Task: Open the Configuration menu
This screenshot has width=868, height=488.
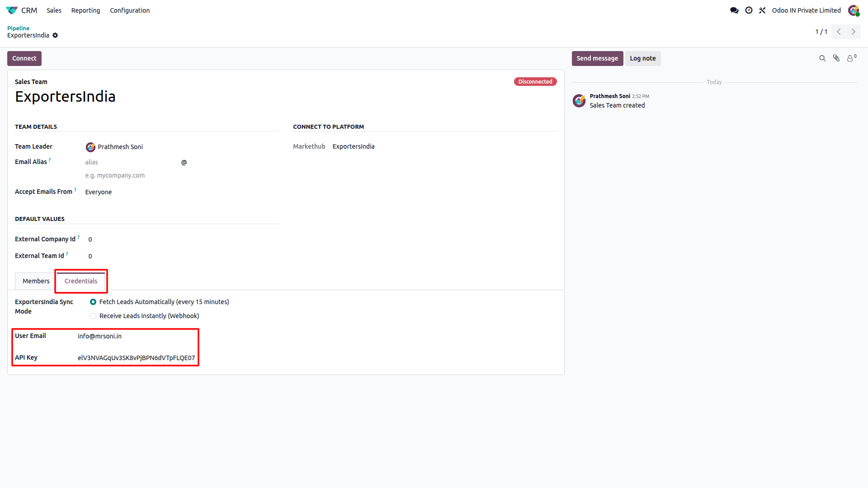Action: tap(130, 10)
